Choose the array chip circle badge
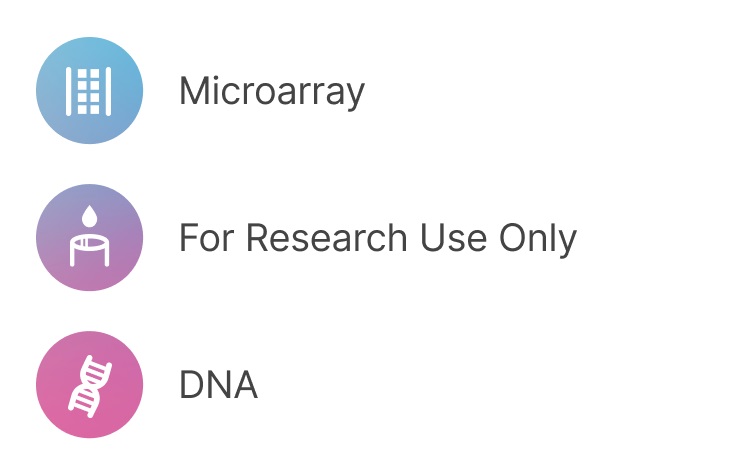 click(x=89, y=90)
